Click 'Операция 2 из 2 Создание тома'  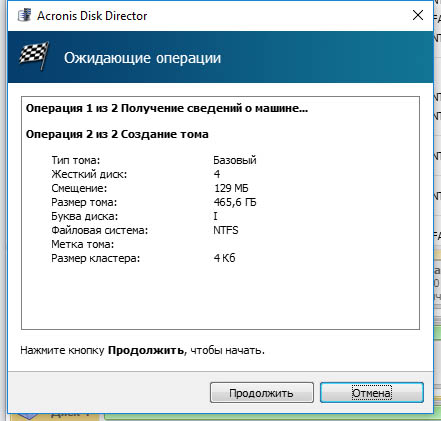coord(117,134)
